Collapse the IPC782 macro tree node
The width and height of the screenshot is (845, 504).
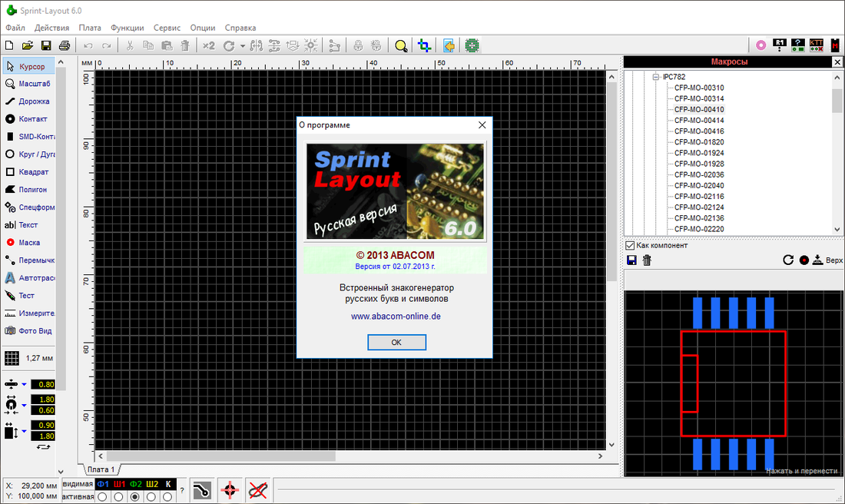pos(654,76)
